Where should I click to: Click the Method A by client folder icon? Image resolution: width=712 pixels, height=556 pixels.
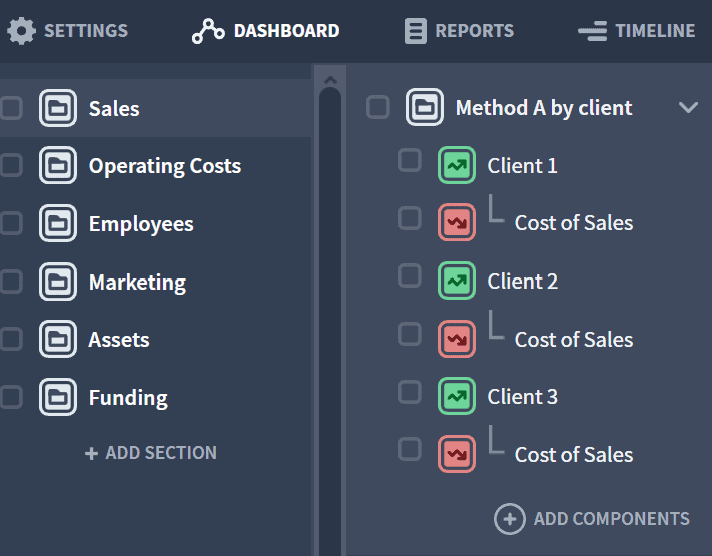pos(425,107)
